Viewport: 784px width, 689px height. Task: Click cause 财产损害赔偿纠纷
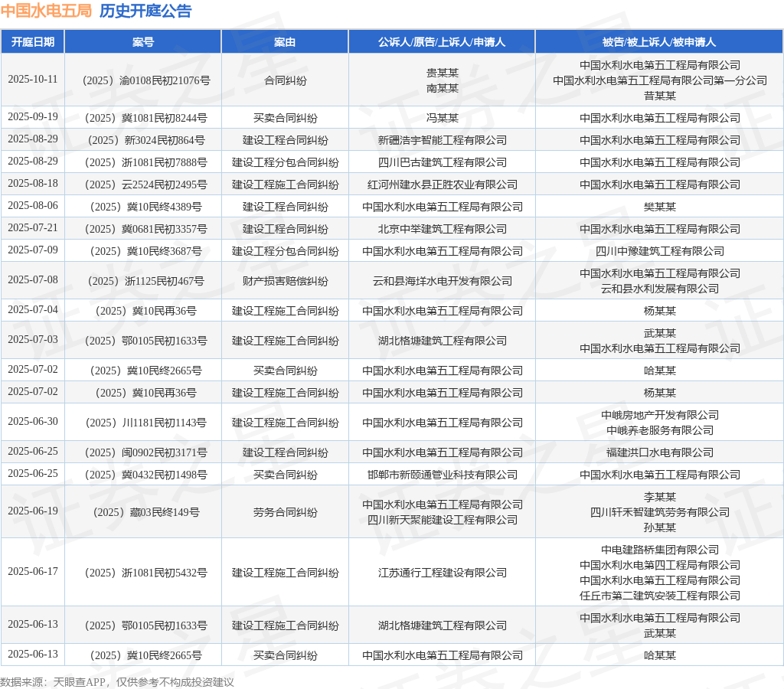click(x=285, y=281)
